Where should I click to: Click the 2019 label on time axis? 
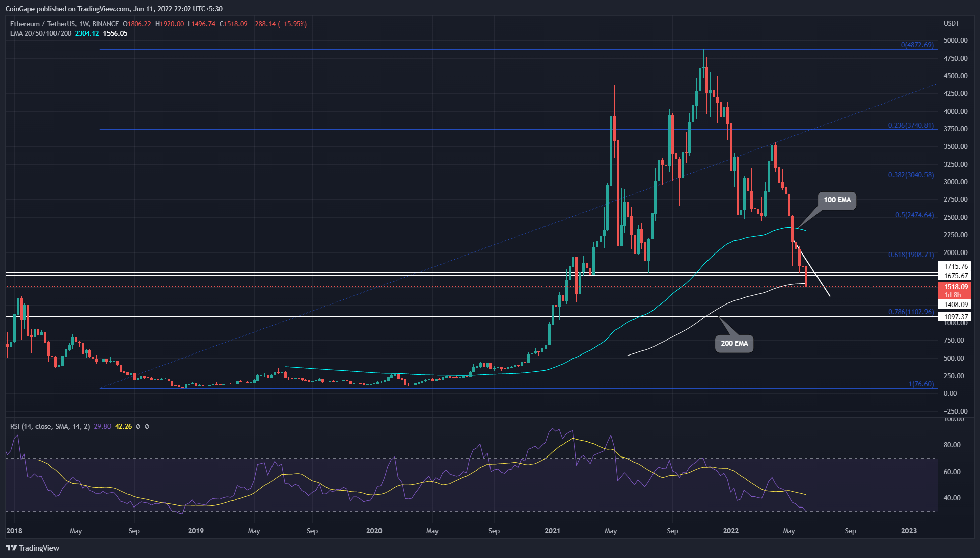click(196, 531)
